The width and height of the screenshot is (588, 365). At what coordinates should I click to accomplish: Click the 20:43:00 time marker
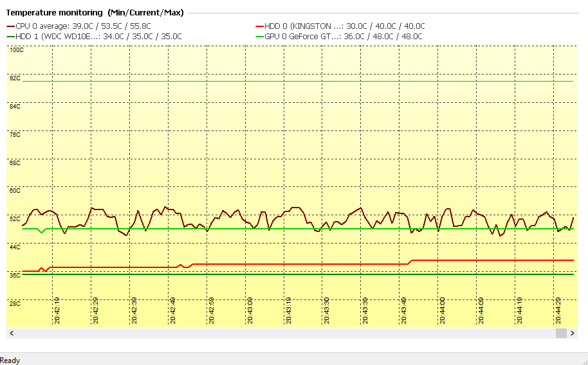coord(250,310)
